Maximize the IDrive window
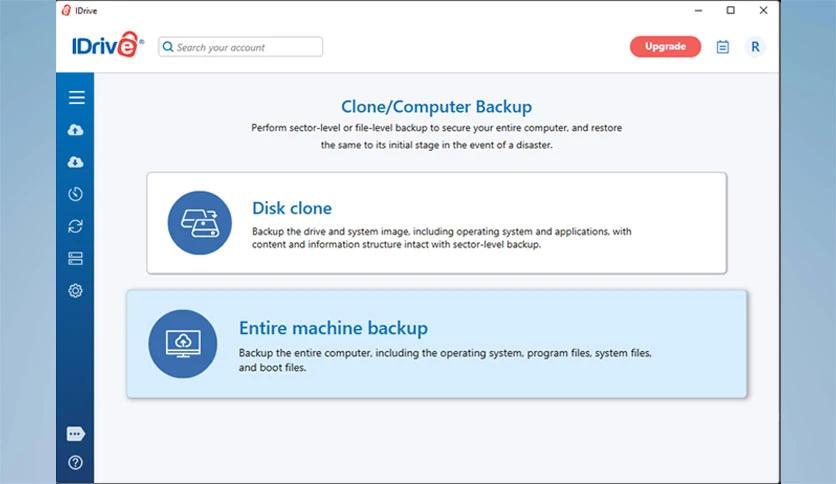 [730, 10]
